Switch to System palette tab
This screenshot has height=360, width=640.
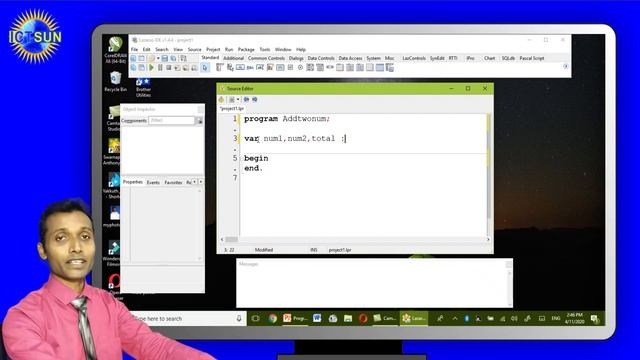point(373,58)
